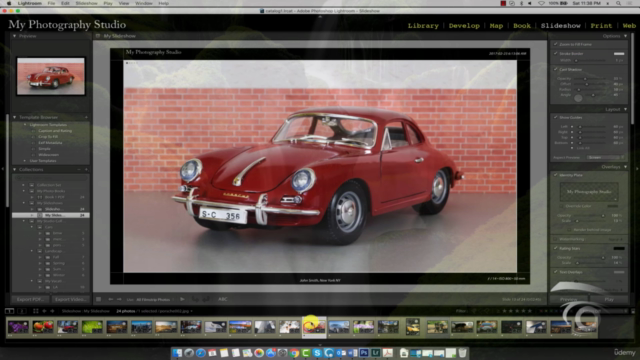This screenshot has height=360, width=640.
Task: Click Preview button in right panel
Action: click(569, 299)
